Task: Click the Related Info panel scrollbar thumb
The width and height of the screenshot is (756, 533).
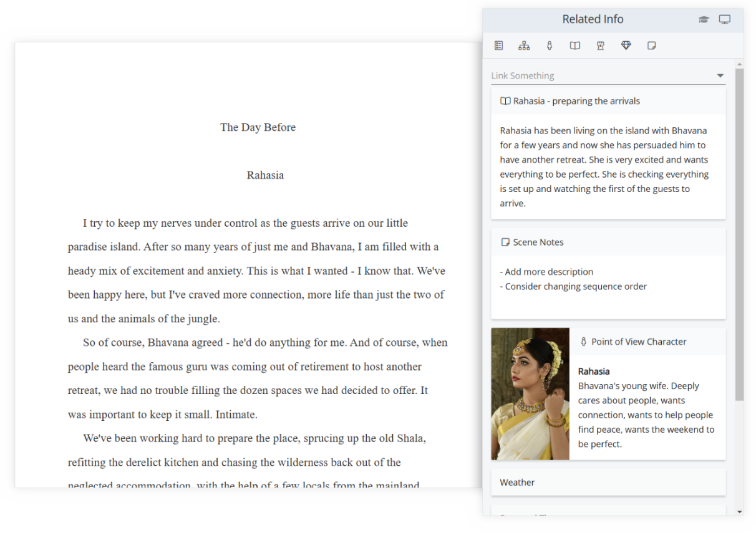Action: coord(739,234)
